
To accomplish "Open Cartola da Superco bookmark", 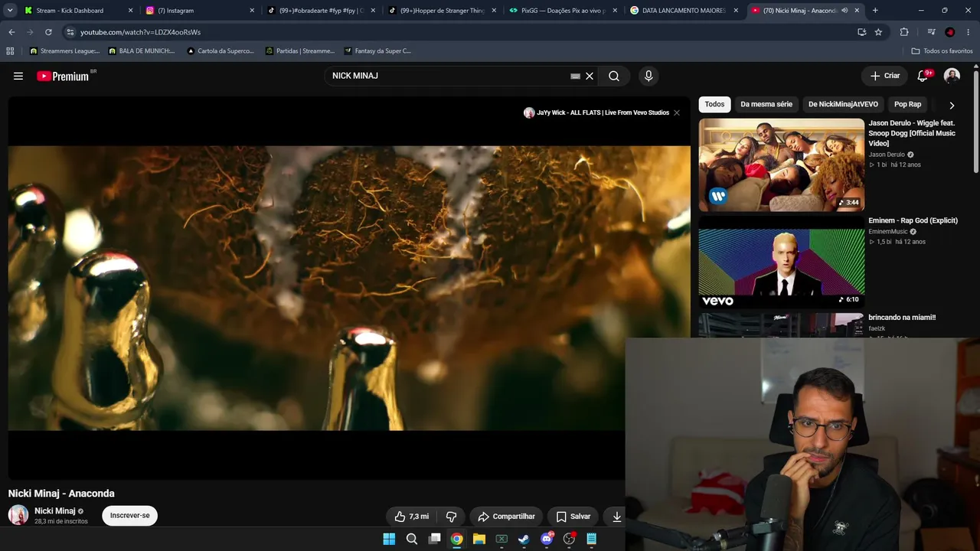I will tap(220, 51).
